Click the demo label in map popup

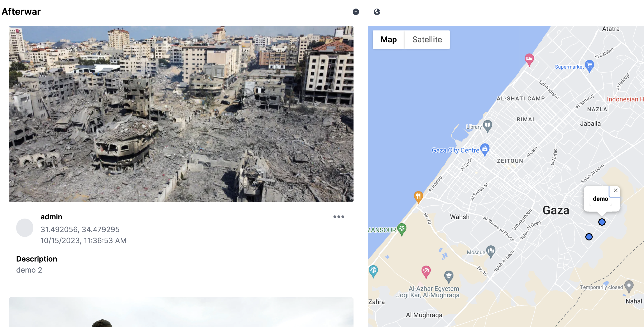click(x=600, y=199)
